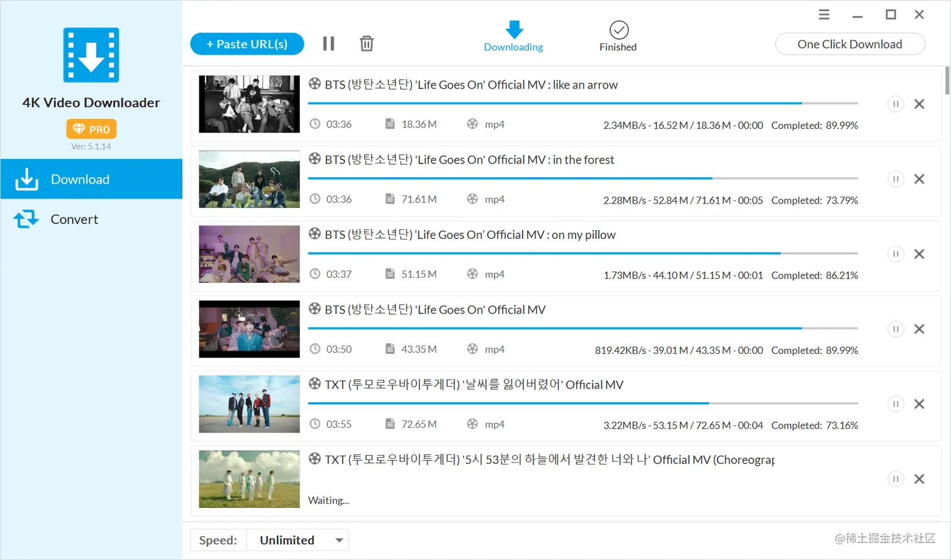The height and width of the screenshot is (560, 951).
Task: Pause the waiting TXT Choreography download
Action: (x=896, y=479)
